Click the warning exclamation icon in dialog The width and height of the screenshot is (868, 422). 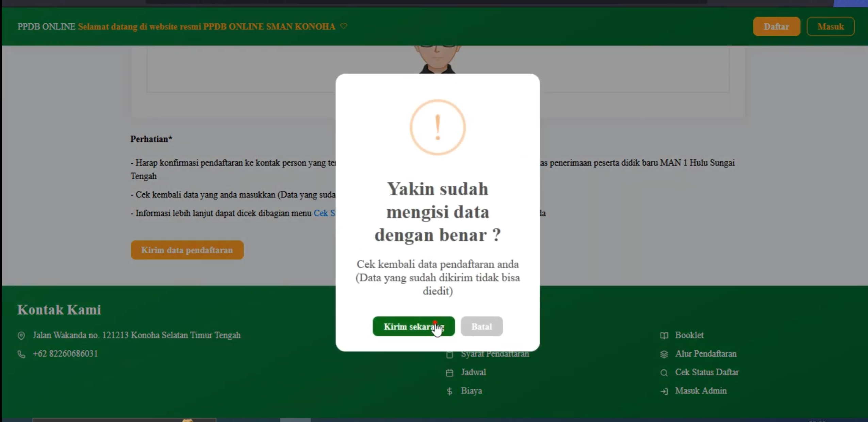click(x=438, y=127)
